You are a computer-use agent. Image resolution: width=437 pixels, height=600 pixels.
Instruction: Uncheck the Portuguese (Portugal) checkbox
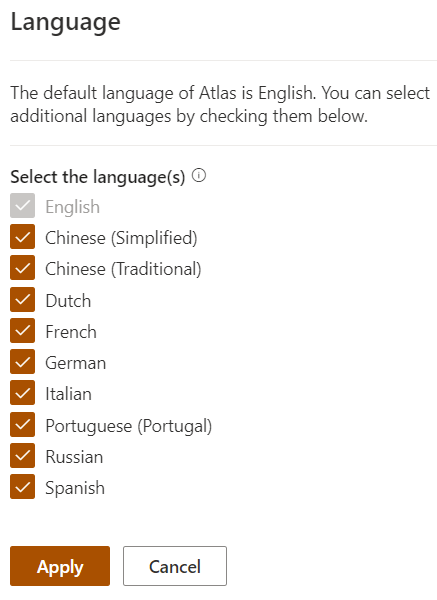(23, 425)
